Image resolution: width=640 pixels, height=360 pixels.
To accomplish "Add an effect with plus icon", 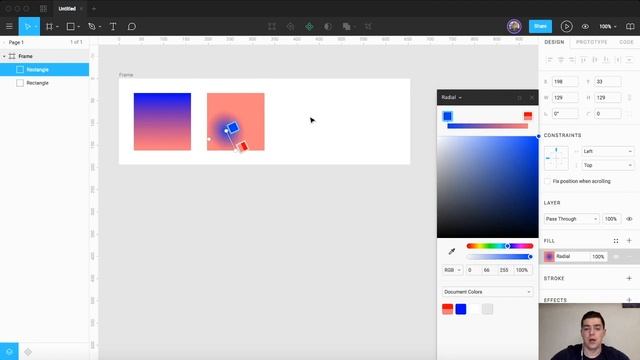I will tap(629, 300).
